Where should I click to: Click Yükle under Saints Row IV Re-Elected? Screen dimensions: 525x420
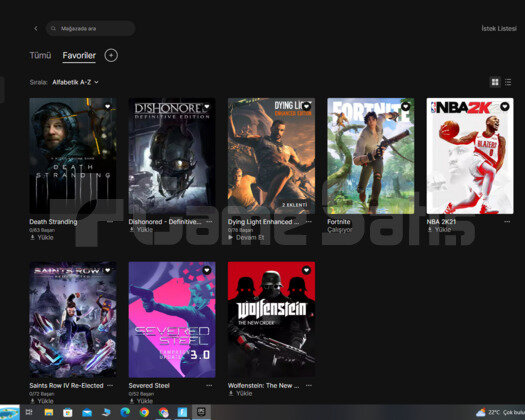pyautogui.click(x=42, y=401)
